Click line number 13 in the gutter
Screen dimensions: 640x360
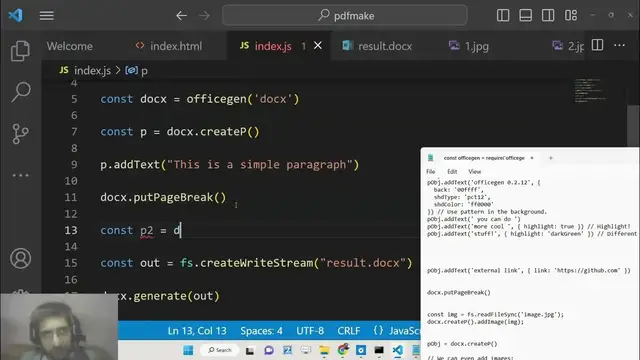pos(71,230)
